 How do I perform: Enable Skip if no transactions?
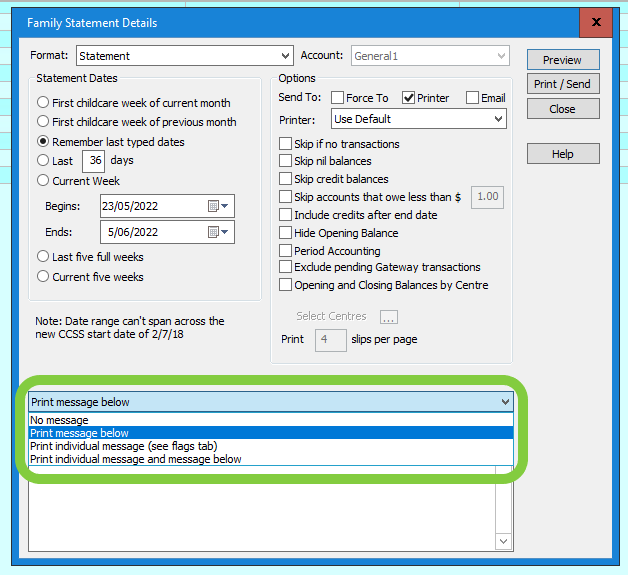(x=285, y=143)
